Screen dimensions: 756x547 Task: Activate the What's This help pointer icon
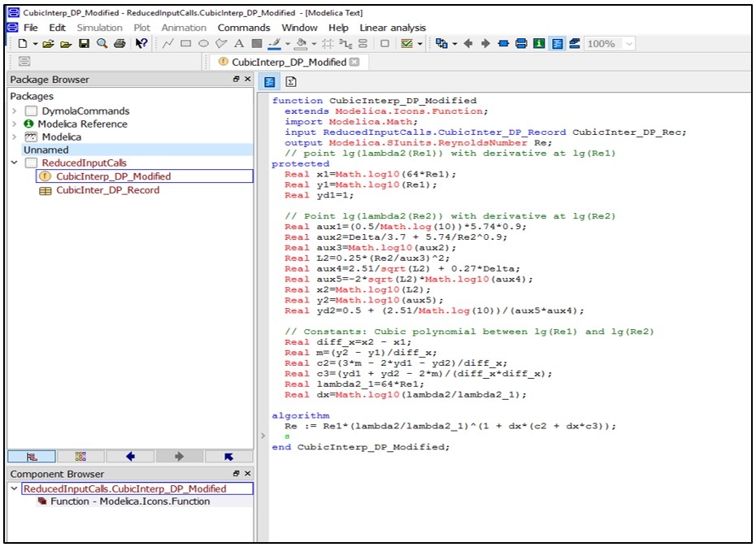tap(141, 44)
